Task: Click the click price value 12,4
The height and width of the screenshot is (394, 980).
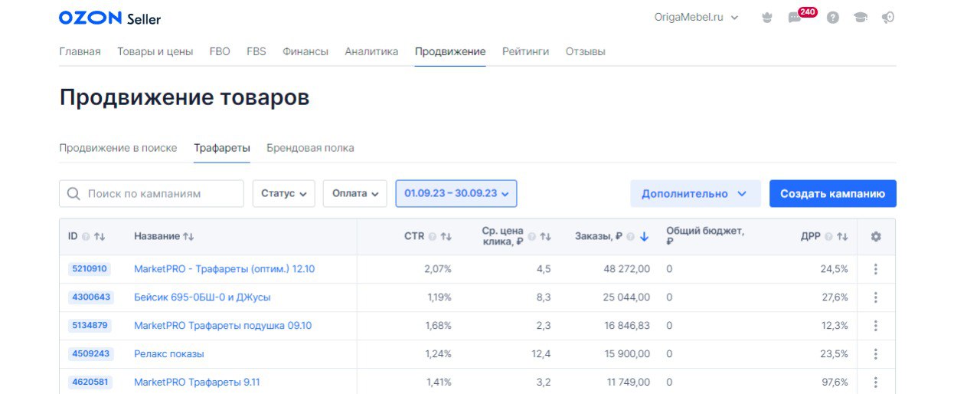Action: [541, 354]
